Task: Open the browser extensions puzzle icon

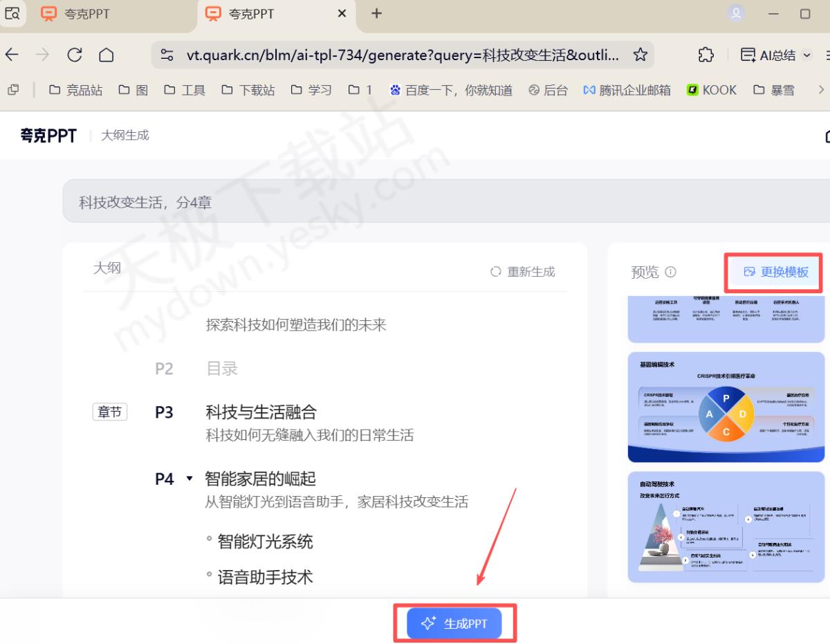Action: click(x=705, y=55)
